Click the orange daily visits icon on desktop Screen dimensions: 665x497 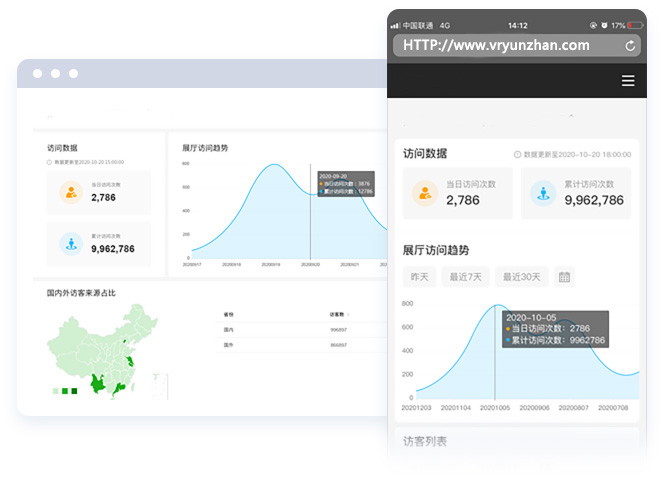[x=71, y=192]
